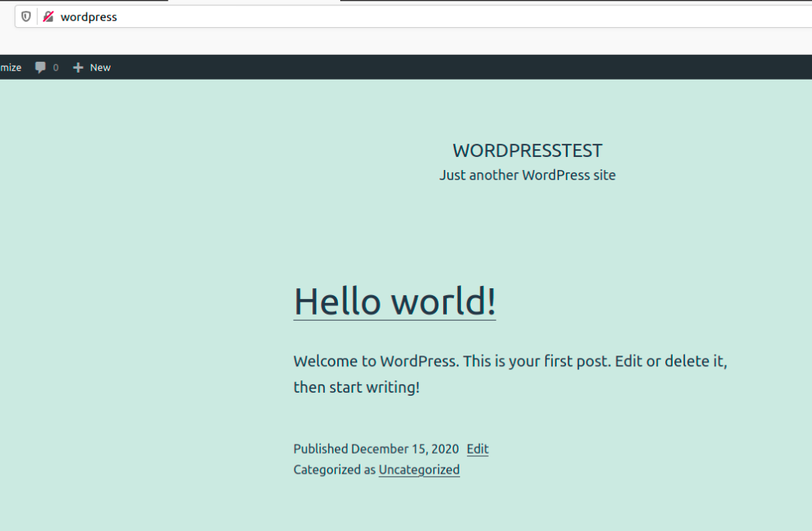The height and width of the screenshot is (531, 812).
Task: Open the WORDPRESSTEST site title
Action: click(527, 151)
